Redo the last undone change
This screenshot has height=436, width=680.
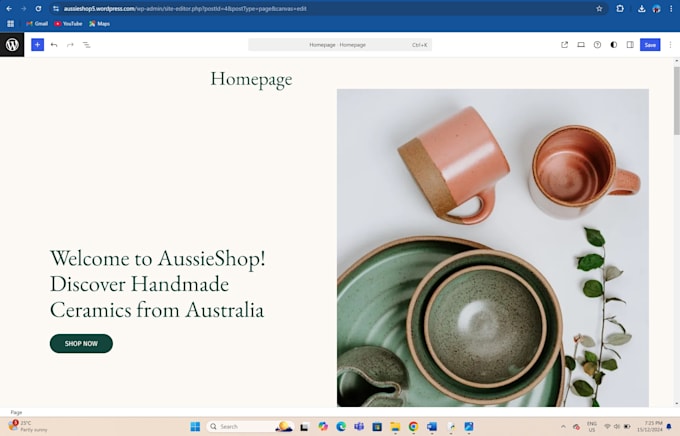(x=70, y=45)
